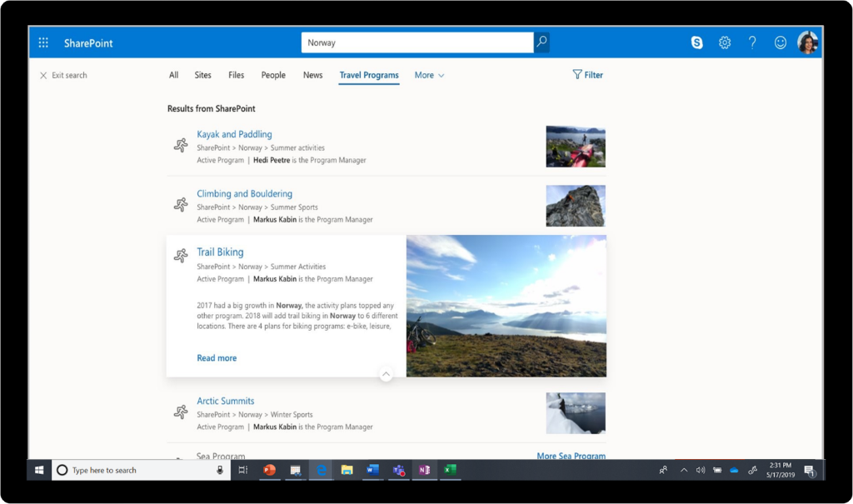Viewport: 853px width, 504px height.
Task: Open the More results dropdown
Action: [428, 75]
